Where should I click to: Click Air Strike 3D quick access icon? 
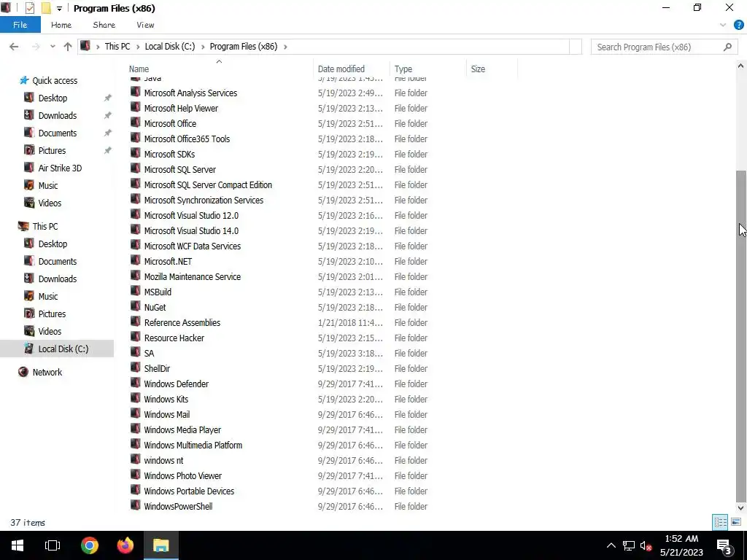[29, 168]
